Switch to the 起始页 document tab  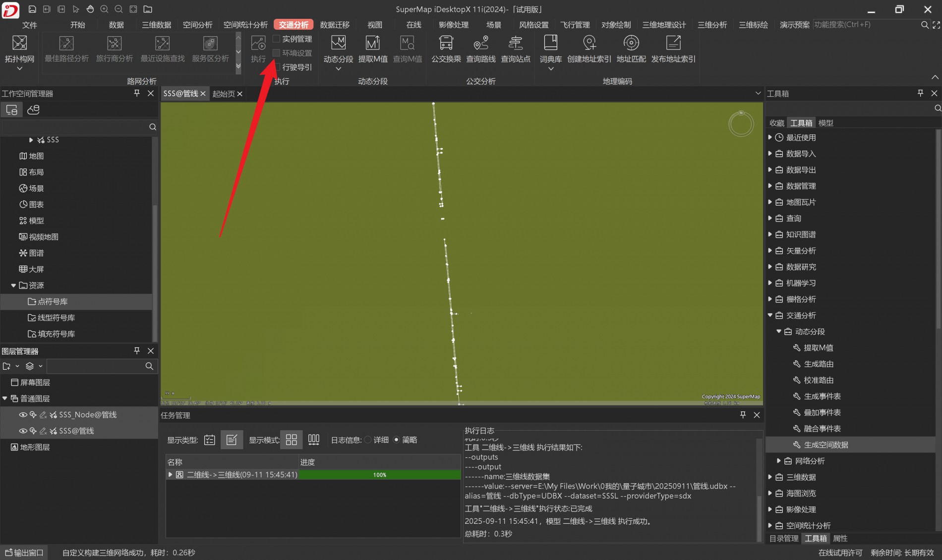(x=224, y=94)
